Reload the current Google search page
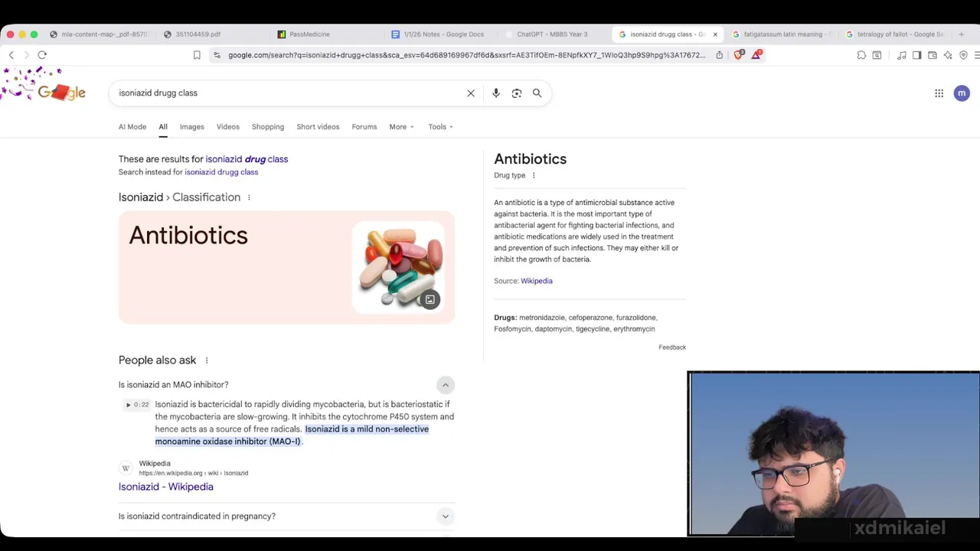Screen dimensions: 980x551 42,55
